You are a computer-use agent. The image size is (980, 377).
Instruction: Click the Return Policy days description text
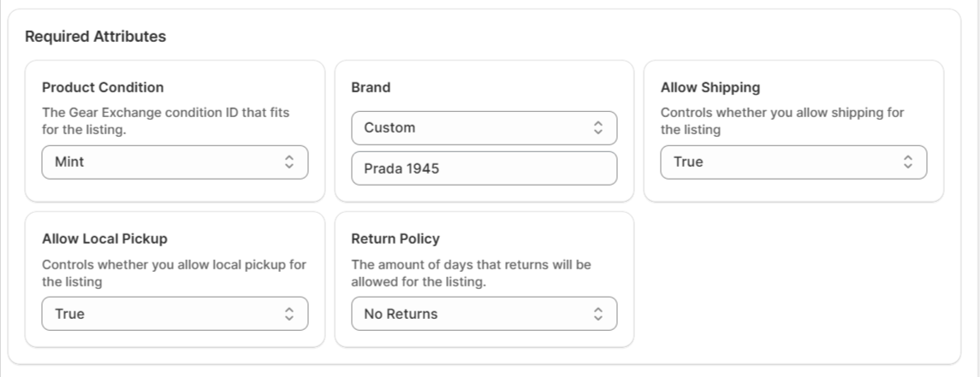[472, 274]
